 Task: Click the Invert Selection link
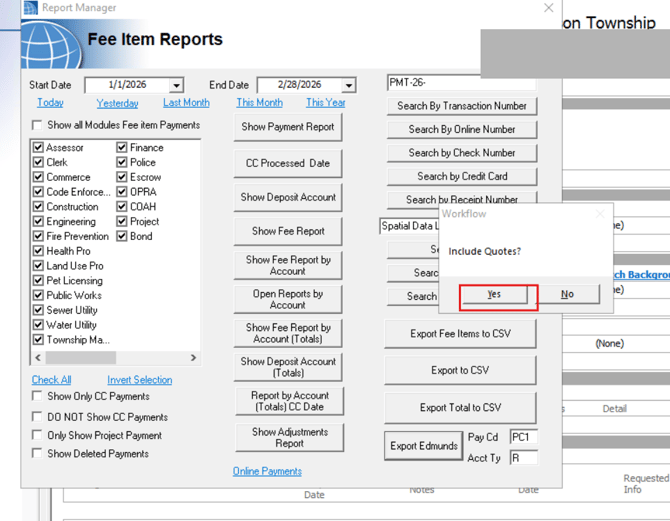pos(139,380)
